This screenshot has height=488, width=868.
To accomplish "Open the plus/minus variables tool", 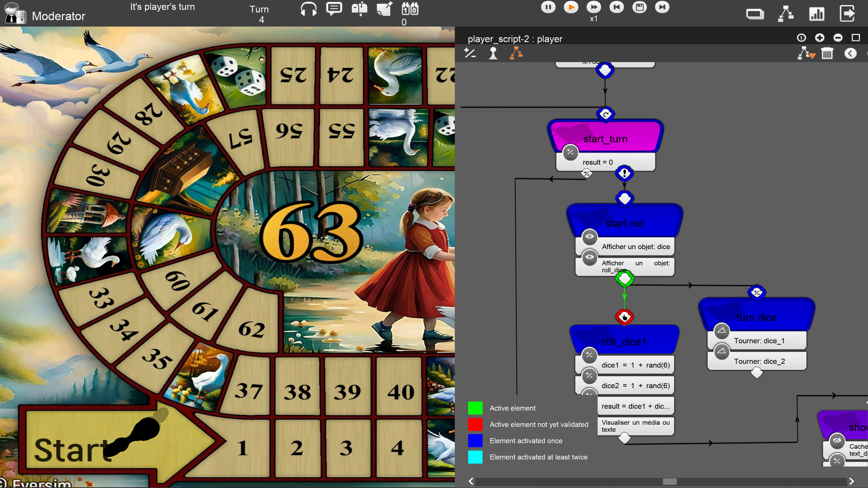I will coord(470,53).
